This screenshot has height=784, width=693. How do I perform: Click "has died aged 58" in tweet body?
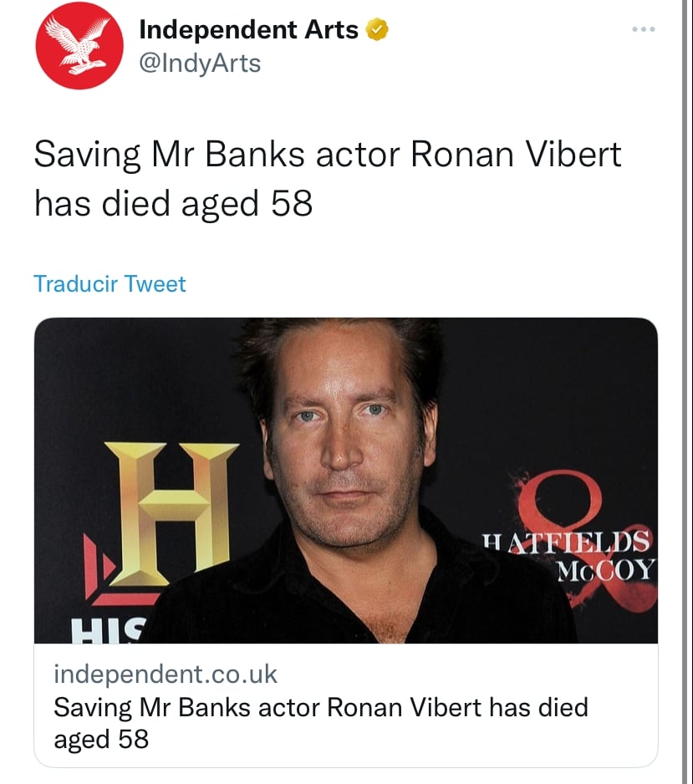point(173,203)
